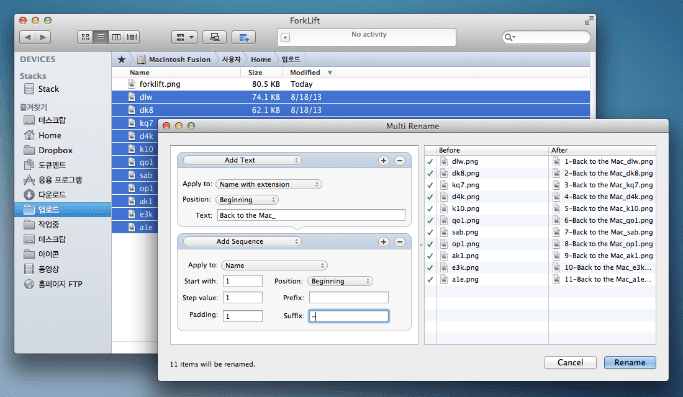Switch to icon view in ForkLift toolbar

pos(85,37)
